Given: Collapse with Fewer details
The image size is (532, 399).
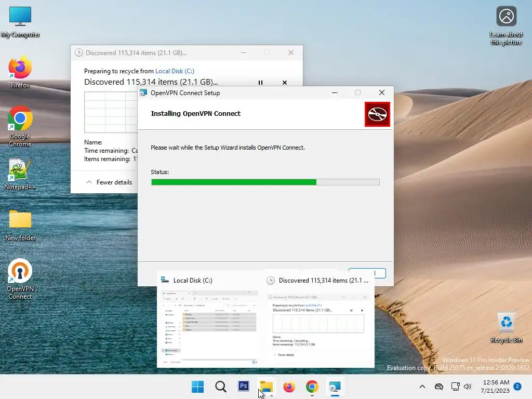Looking at the screenshot, I should tap(109, 182).
